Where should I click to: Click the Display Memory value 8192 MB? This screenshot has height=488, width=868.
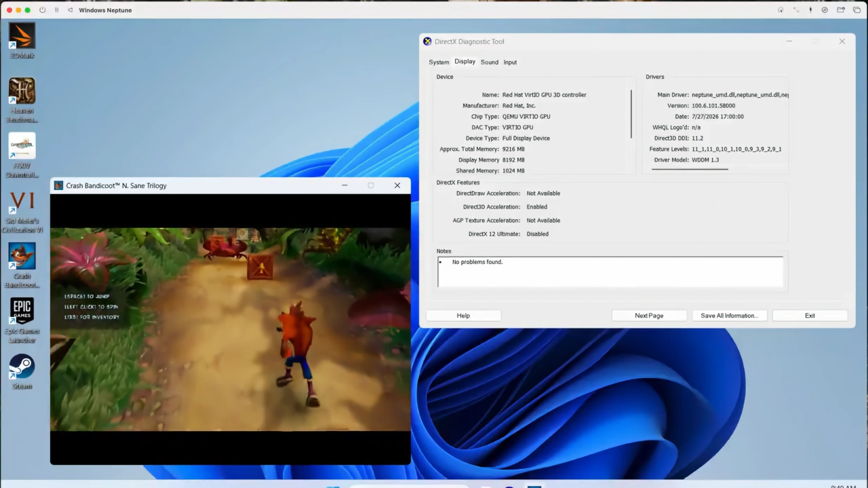tap(513, 160)
